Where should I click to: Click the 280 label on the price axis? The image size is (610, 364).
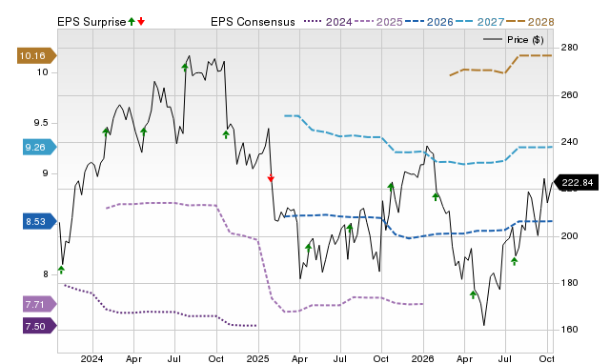click(569, 48)
